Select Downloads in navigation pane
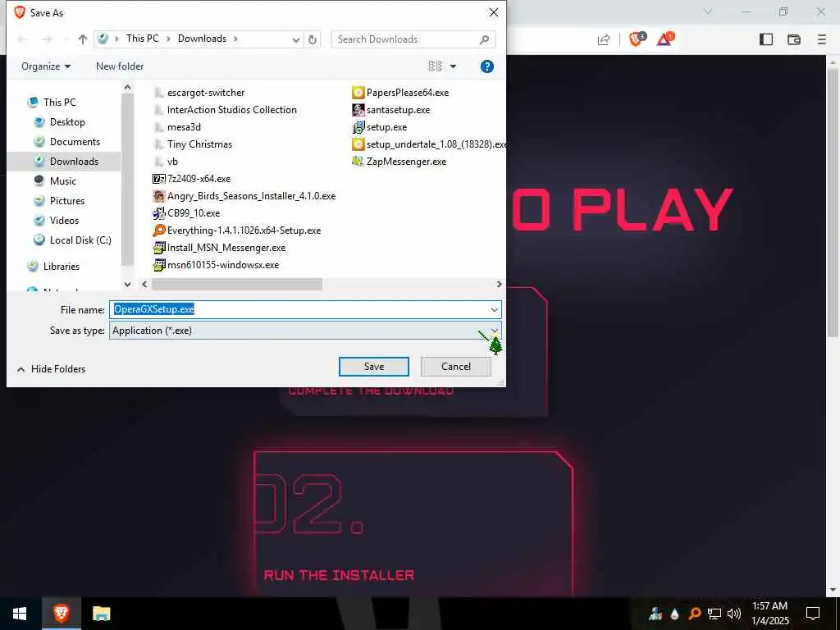This screenshot has width=840, height=630. (66, 162)
